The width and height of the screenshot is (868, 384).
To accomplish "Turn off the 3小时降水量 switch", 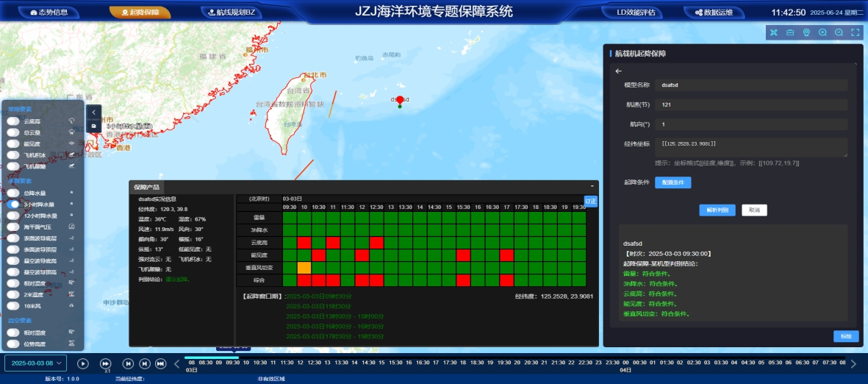I will (12, 204).
